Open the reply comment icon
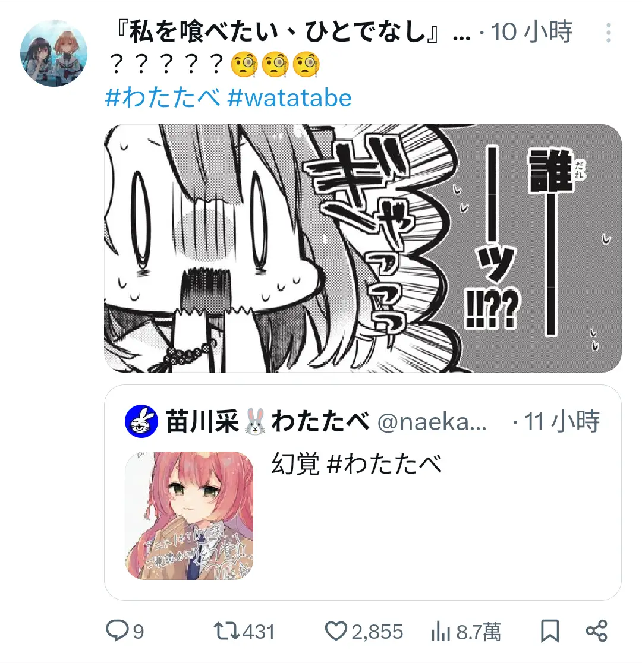The width and height of the screenshot is (642, 672). [117, 631]
